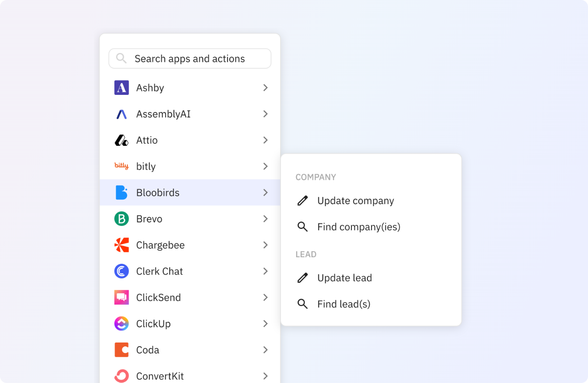The height and width of the screenshot is (383, 588).
Task: Open the ClickUp app name label
Action: (x=154, y=324)
